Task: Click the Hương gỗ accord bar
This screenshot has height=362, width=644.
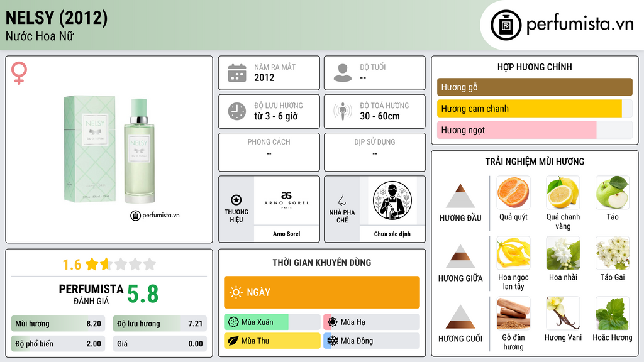Action: (x=535, y=87)
